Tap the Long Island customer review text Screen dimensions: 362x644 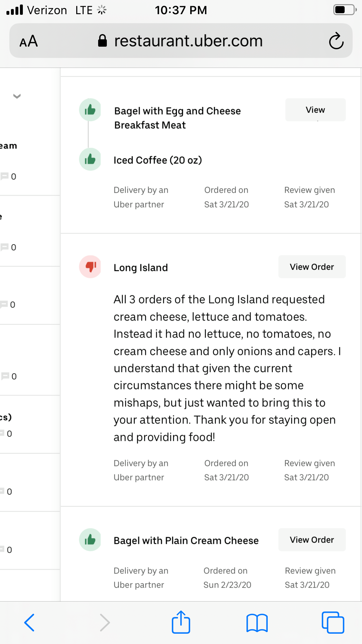click(225, 368)
